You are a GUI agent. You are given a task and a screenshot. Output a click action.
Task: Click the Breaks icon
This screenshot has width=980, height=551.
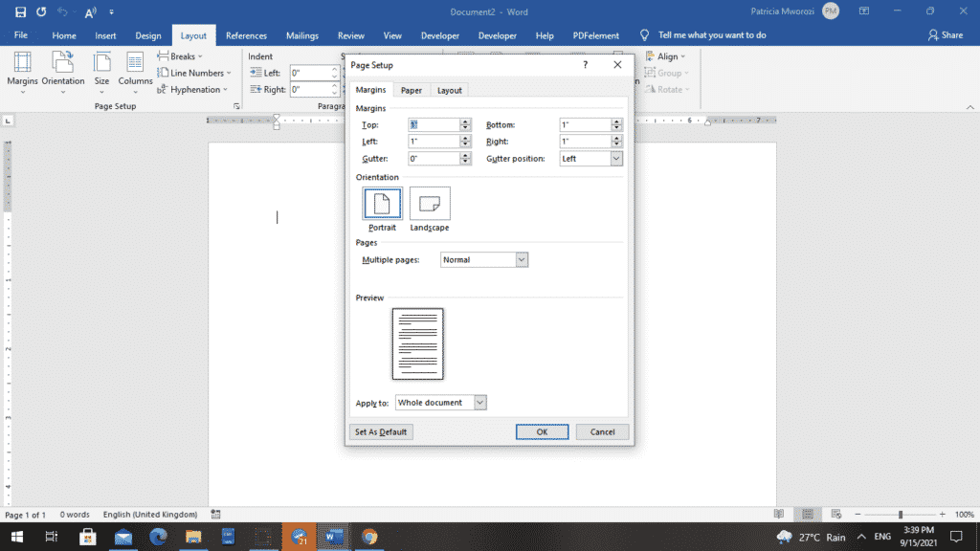[179, 55]
